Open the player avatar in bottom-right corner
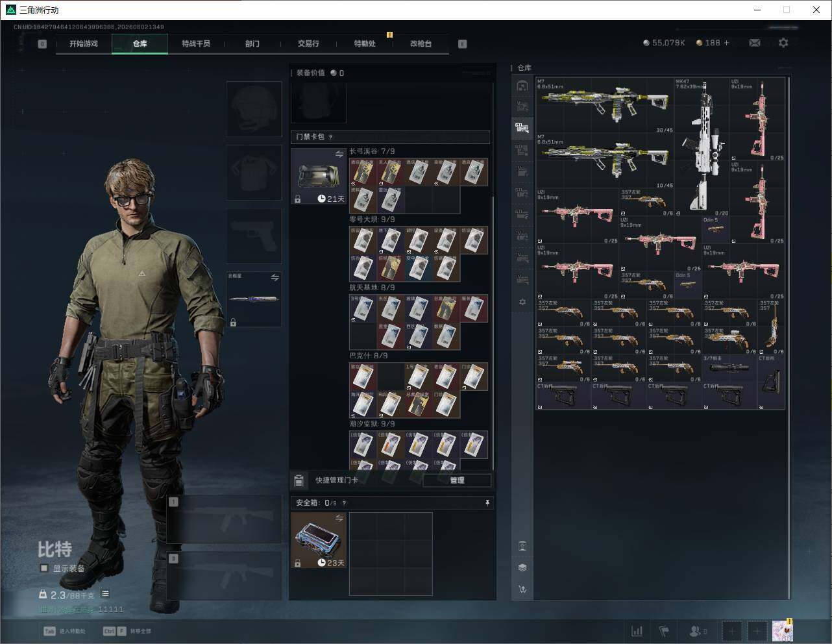This screenshot has height=644, width=832. (x=782, y=630)
